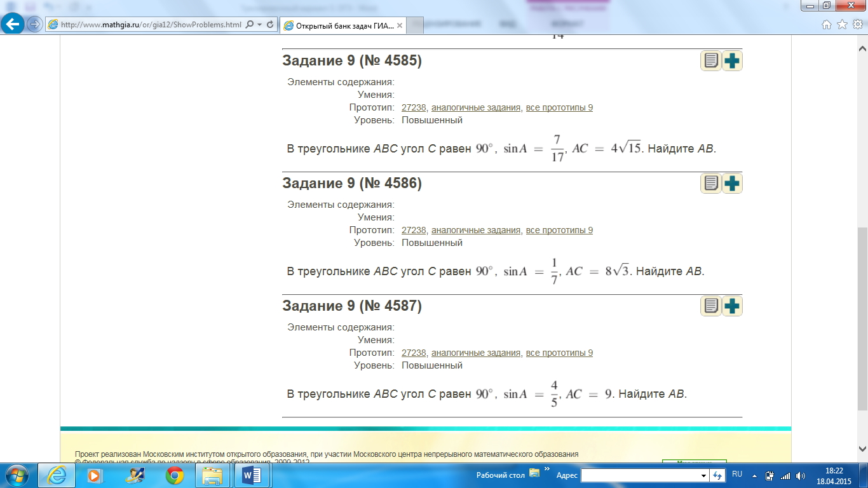Viewport: 868px width, 488px height.
Task: Close the 'Открытый банк задач ГИА' tab
Action: click(400, 25)
